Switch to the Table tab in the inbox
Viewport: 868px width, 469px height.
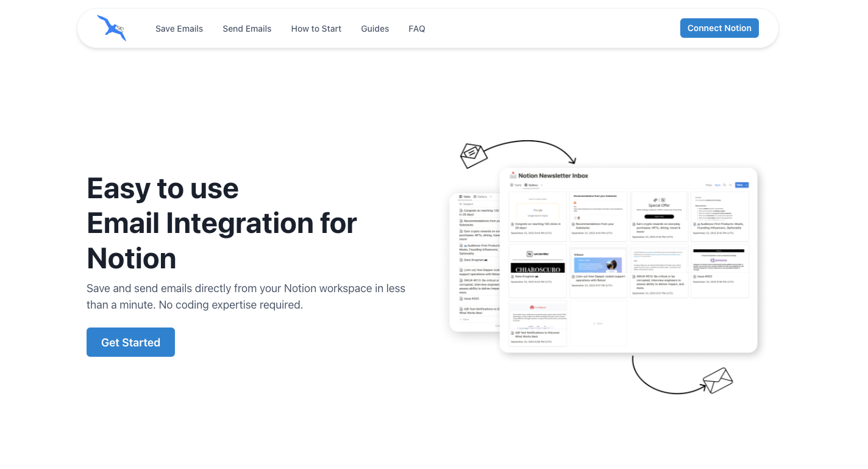coord(516,185)
